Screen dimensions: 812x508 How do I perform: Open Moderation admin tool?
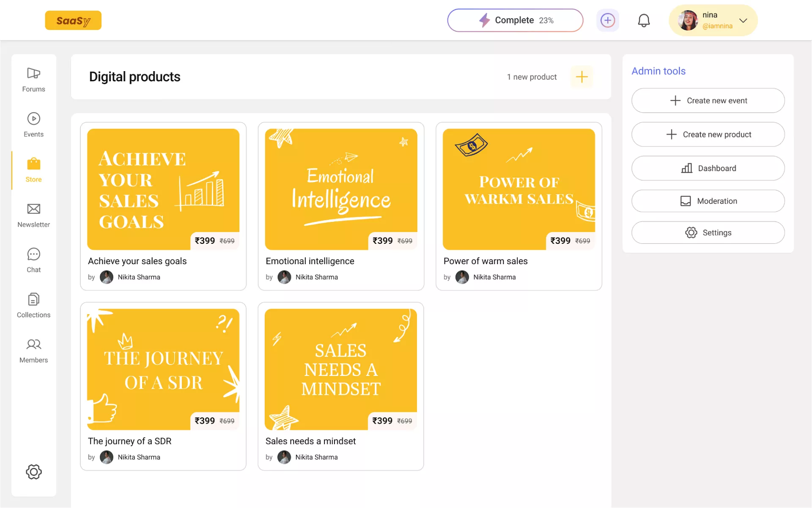[708, 201]
